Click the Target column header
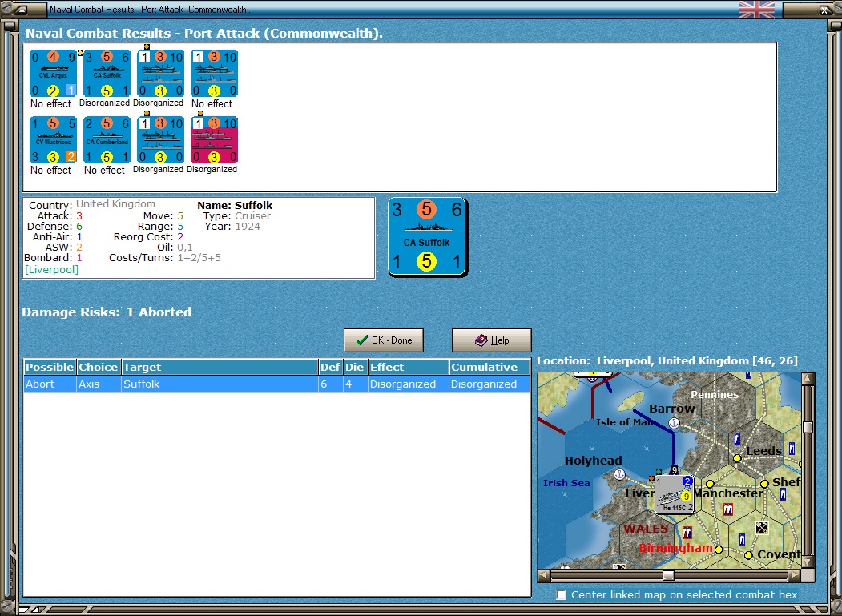Viewport: 842px width, 616px height. [x=220, y=368]
